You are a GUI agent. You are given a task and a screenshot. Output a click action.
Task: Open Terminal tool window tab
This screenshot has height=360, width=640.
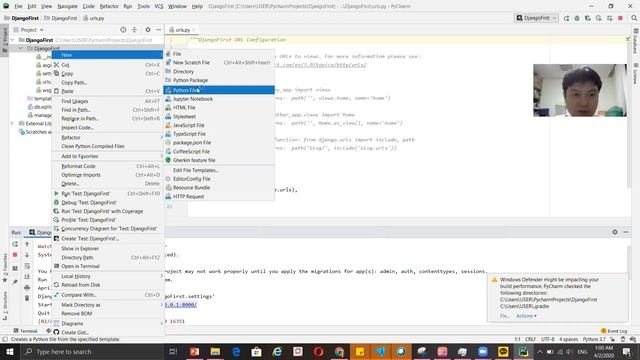click(25, 331)
